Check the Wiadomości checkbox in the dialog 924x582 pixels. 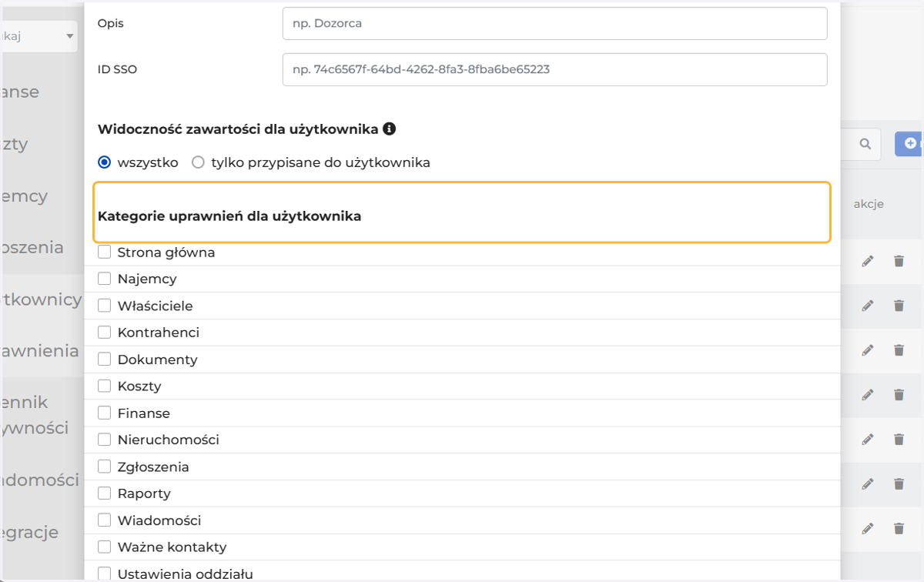(105, 520)
